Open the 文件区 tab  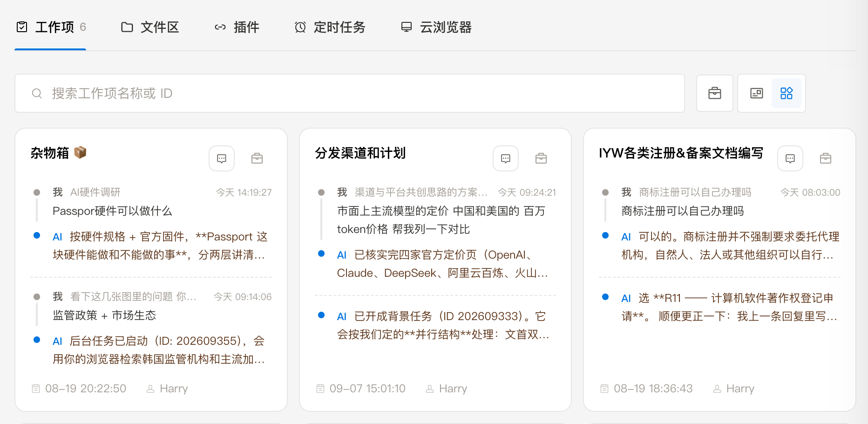[150, 27]
